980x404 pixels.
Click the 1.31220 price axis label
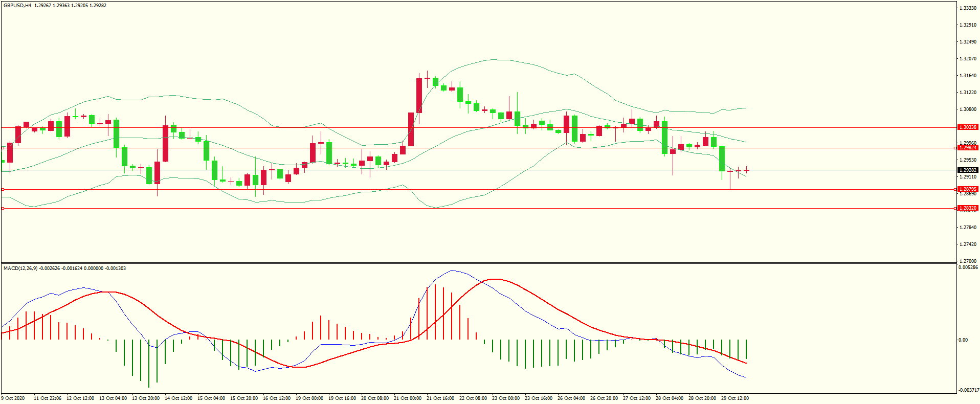coord(968,93)
